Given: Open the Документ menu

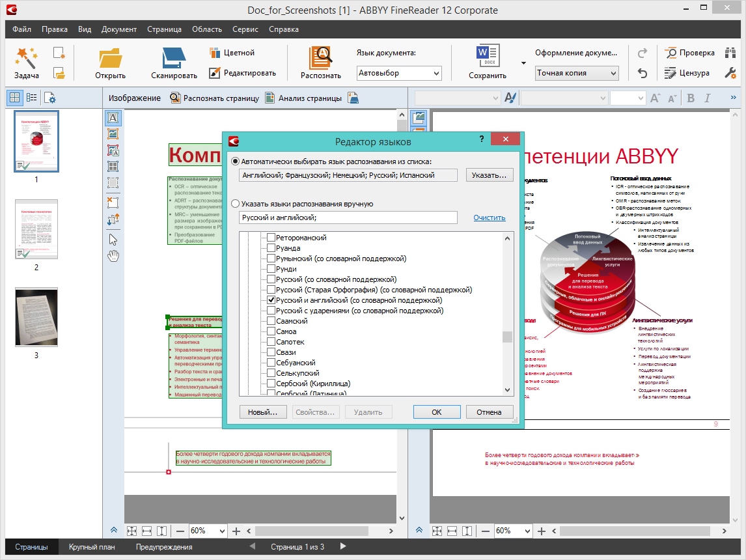Looking at the screenshot, I should coord(119,29).
